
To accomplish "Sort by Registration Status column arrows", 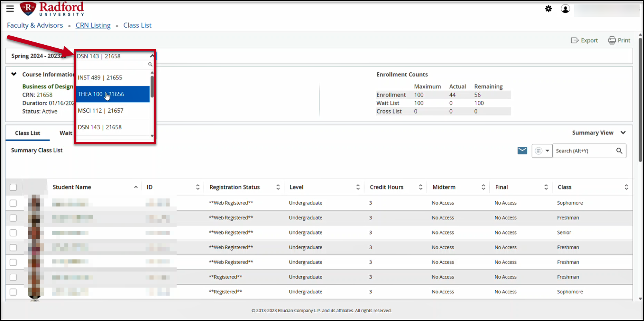I will tap(278, 187).
